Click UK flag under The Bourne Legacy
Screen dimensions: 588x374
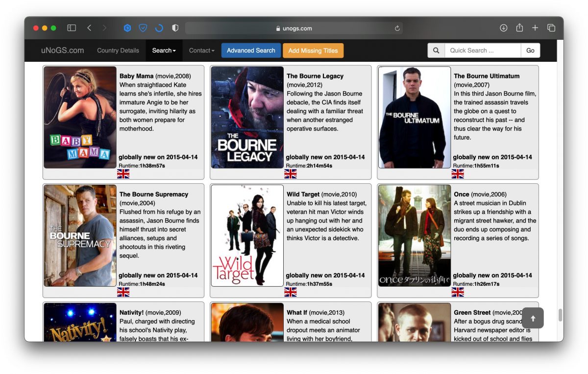point(291,174)
